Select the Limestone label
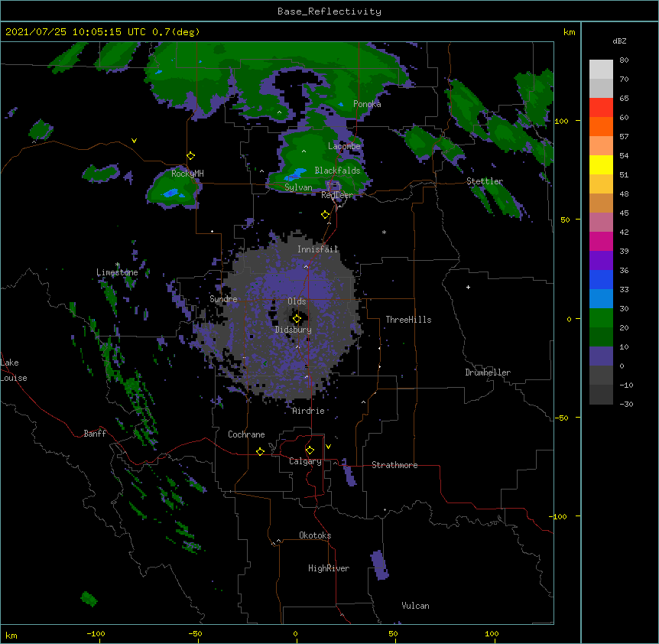Screen dimensions: 659x644 point(117,272)
